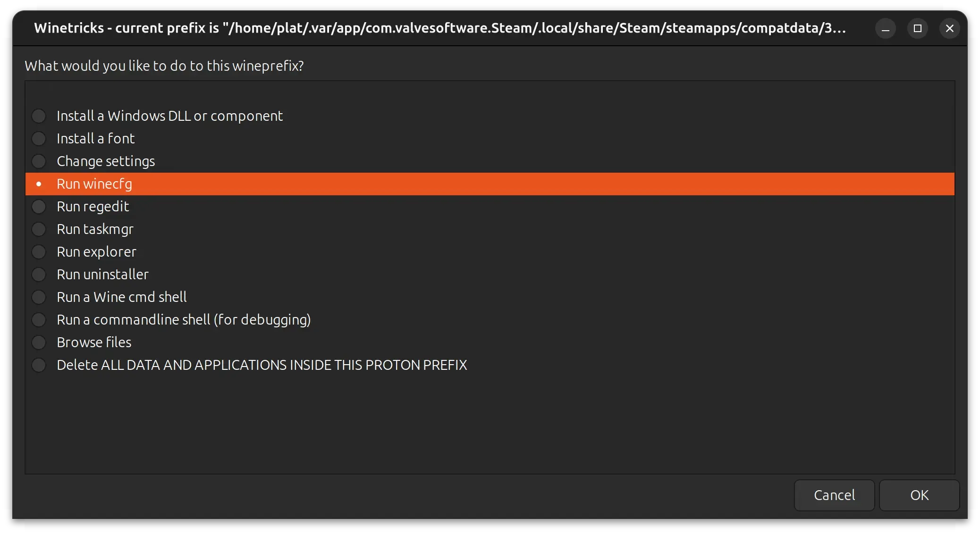This screenshot has width=980, height=534.
Task: Pick Run a Wine cmd shell
Action: click(x=39, y=297)
